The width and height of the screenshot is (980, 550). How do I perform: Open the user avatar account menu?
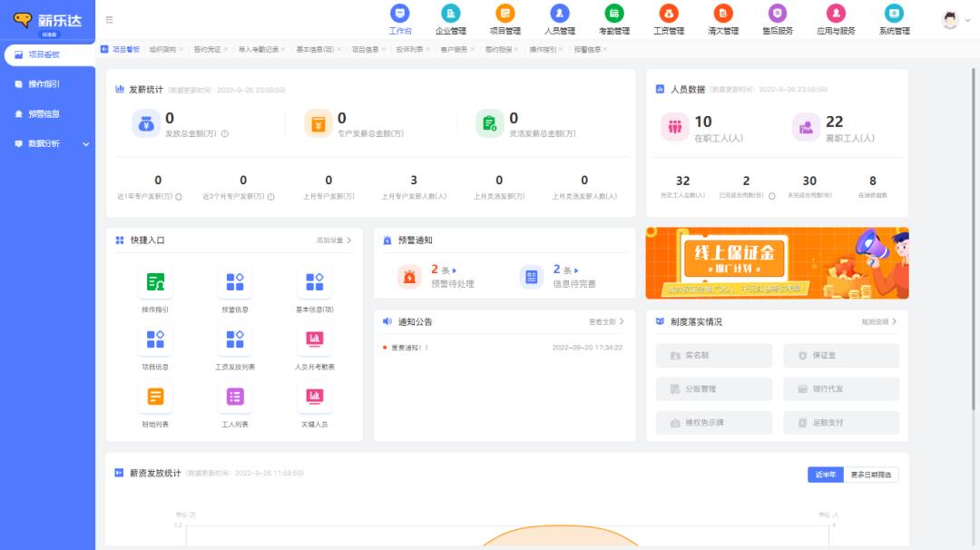point(955,20)
